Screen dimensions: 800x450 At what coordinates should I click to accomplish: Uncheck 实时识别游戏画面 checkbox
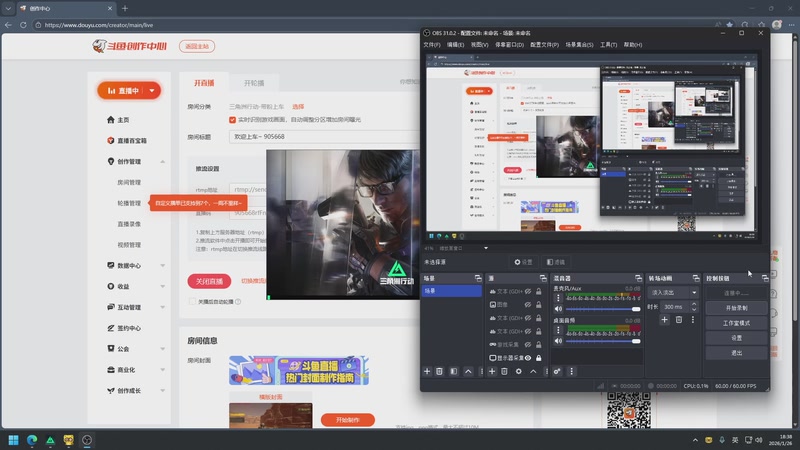(x=232, y=120)
